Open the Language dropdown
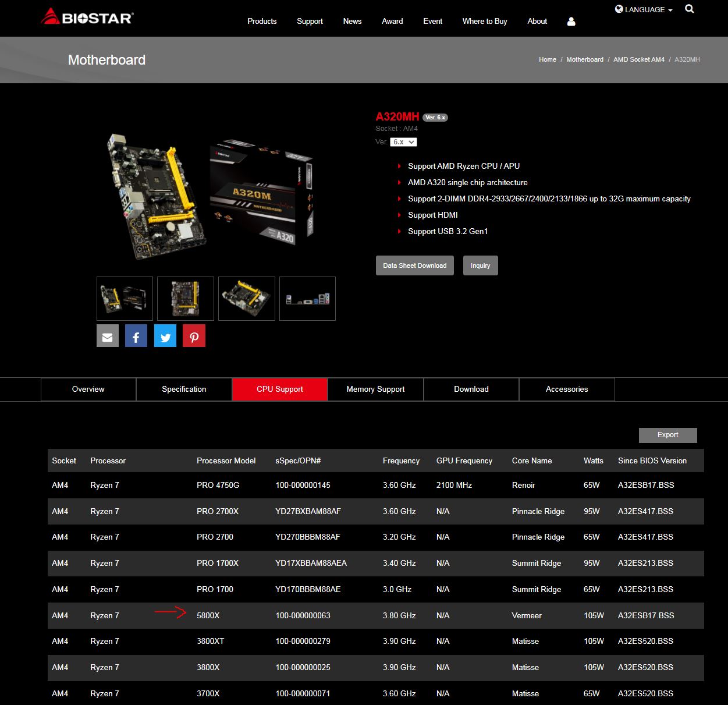 pyautogui.click(x=644, y=9)
